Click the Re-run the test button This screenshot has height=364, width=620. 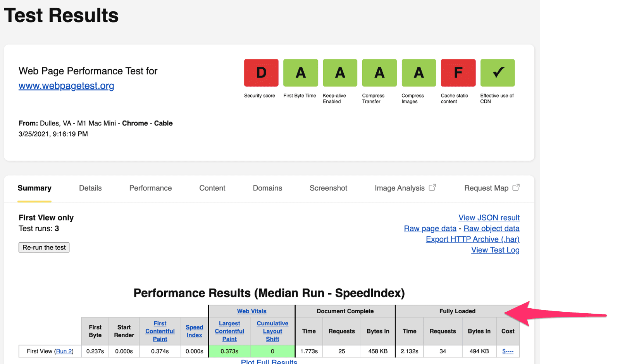point(44,247)
